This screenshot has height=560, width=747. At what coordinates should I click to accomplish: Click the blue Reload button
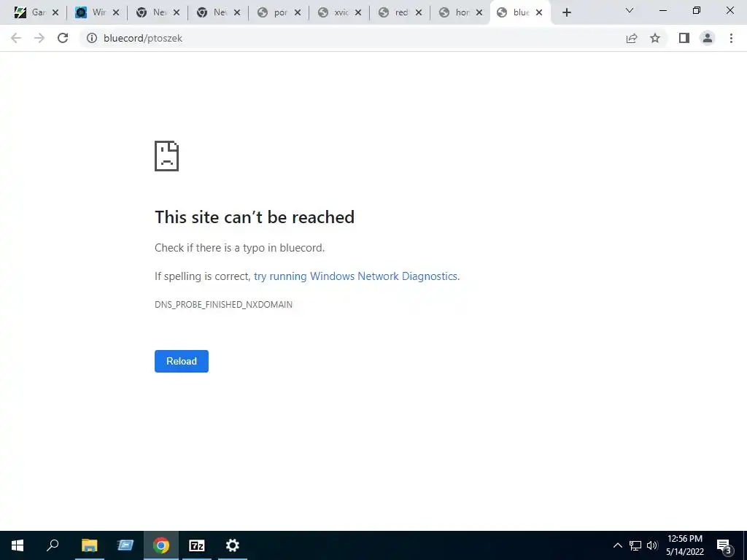(182, 361)
